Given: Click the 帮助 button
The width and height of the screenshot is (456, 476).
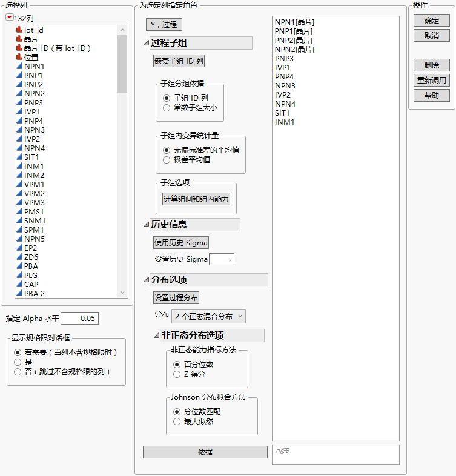Looking at the screenshot, I should click(431, 95).
